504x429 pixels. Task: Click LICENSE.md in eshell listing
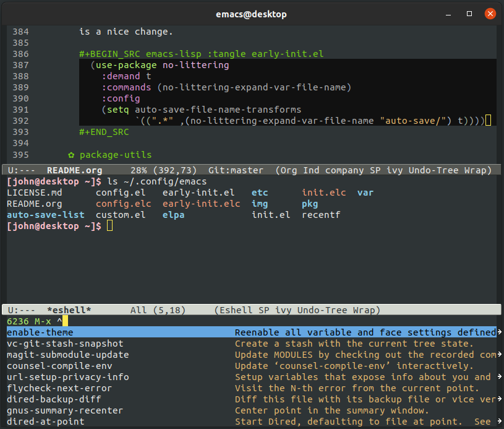pyautogui.click(x=35, y=193)
